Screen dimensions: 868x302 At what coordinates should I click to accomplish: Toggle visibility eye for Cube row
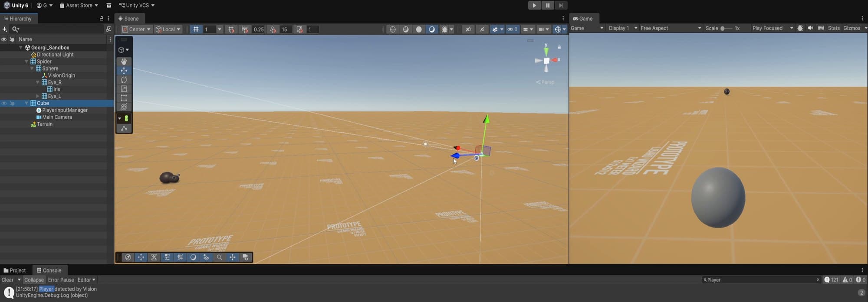4,103
